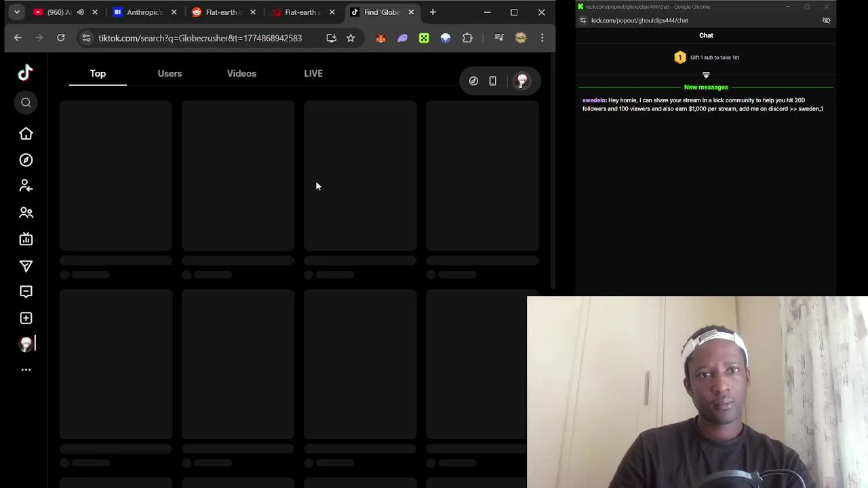Viewport: 868px width, 488px height.
Task: Open the blue-white round extension icon
Action: pos(446,38)
